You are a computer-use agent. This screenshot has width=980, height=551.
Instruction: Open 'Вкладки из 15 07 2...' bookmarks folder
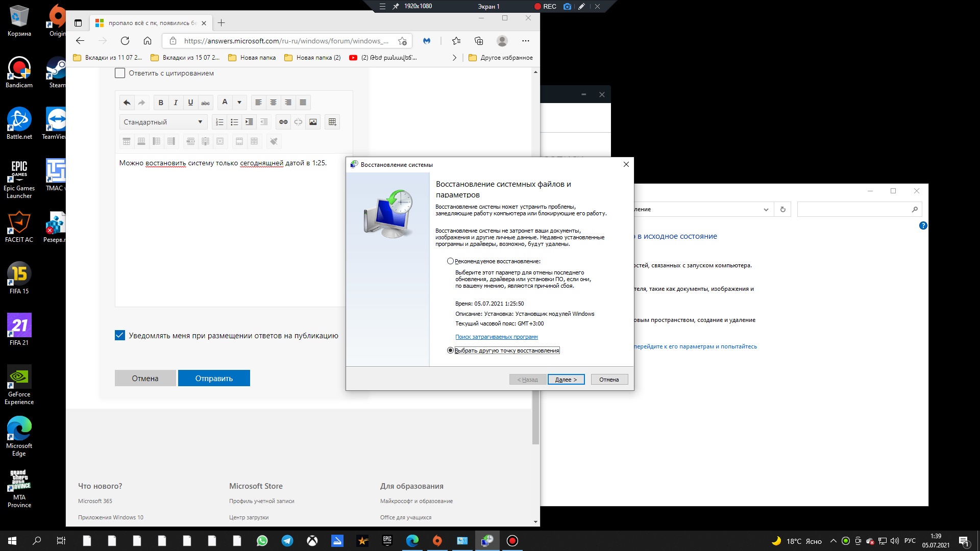pos(185,58)
